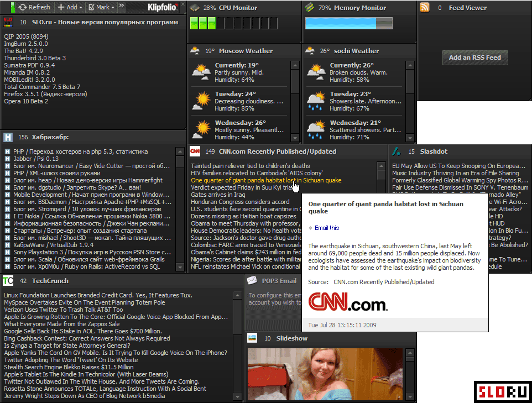Open 'Bing Cashback Contest' TechCrunch headline
Viewport: 532px width, 403px height.
click(x=87, y=338)
